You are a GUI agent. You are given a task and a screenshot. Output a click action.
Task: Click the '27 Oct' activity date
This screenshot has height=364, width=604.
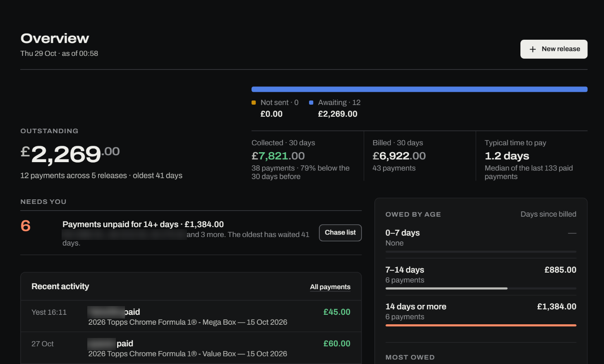coord(43,344)
